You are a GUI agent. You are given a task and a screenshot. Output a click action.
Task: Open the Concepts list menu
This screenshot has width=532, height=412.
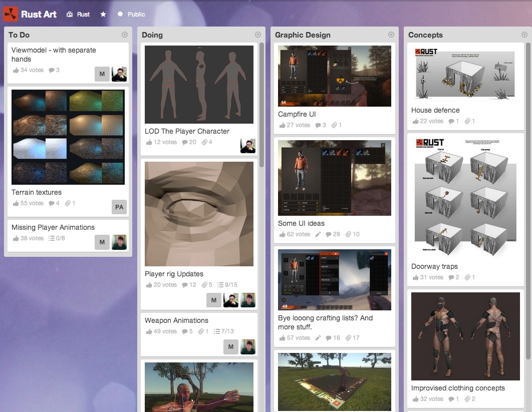tap(524, 35)
